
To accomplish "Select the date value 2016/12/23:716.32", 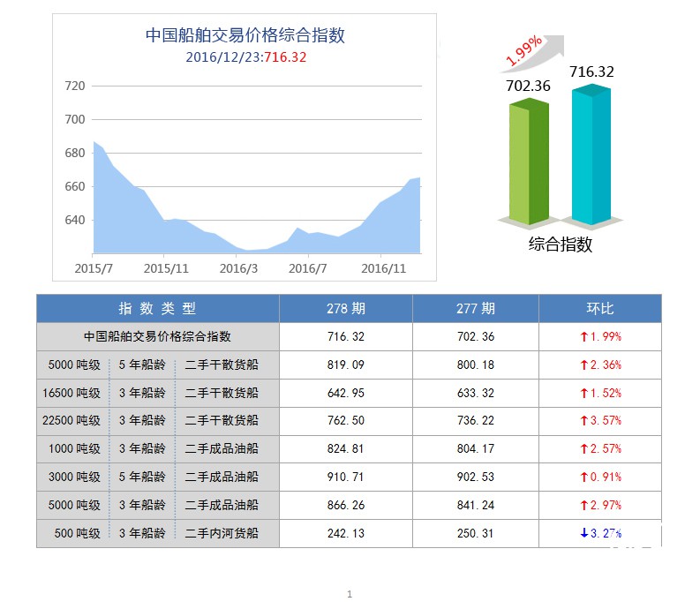I will pyautogui.click(x=246, y=57).
